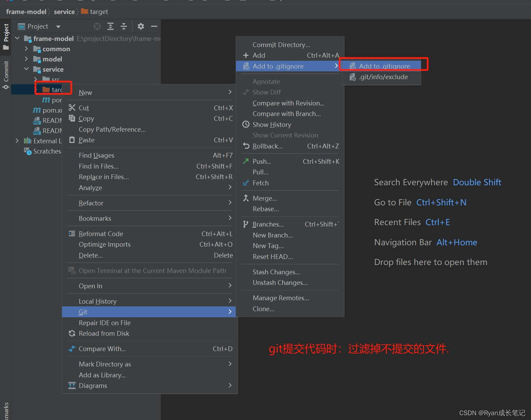
Task: Choose Fetch in Git submenu
Action: click(290, 183)
